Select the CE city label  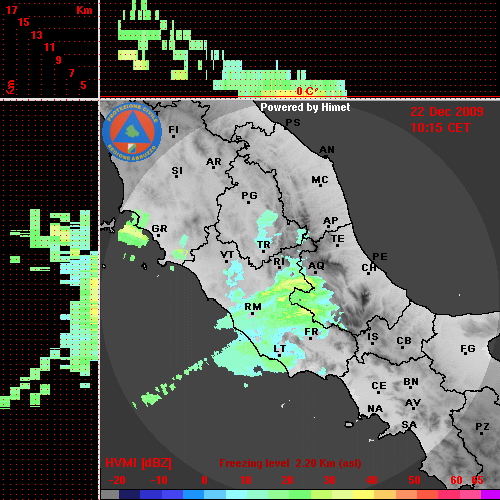(379, 386)
